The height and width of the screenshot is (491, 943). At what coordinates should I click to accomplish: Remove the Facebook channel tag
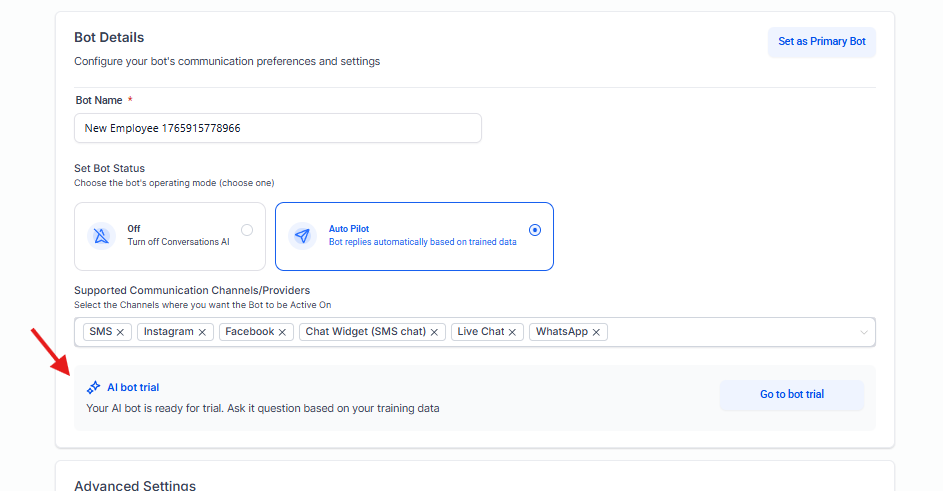click(283, 332)
